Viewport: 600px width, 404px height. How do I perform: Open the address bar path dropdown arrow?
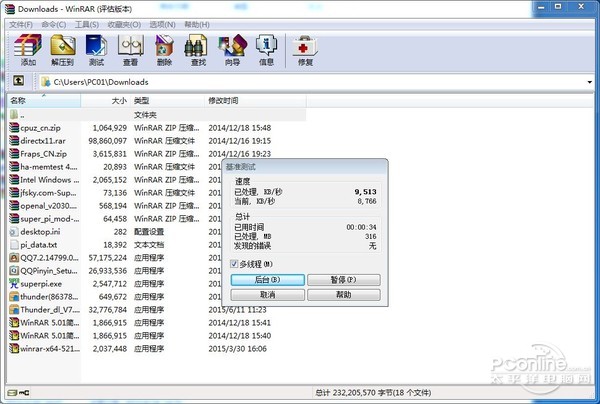589,82
